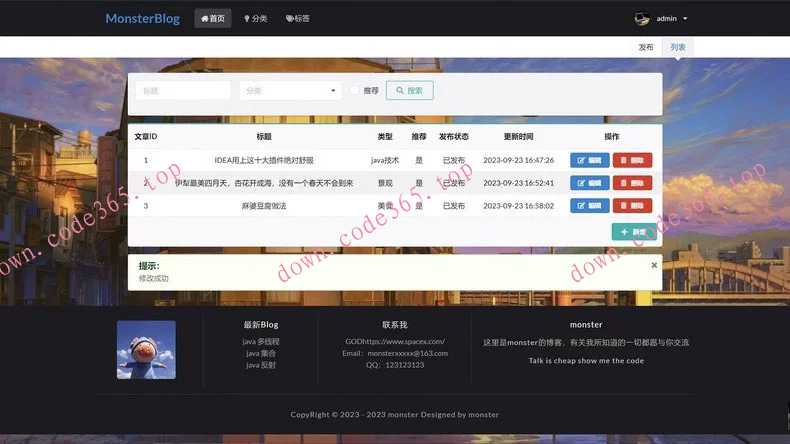This screenshot has width=790, height=444.
Task: Select timestamp 2023-09-23 16:52:41
Action: pos(518,183)
